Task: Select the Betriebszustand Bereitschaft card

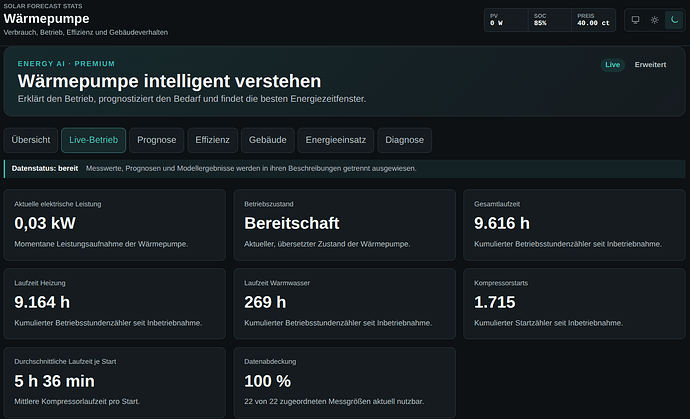Action: [345, 225]
